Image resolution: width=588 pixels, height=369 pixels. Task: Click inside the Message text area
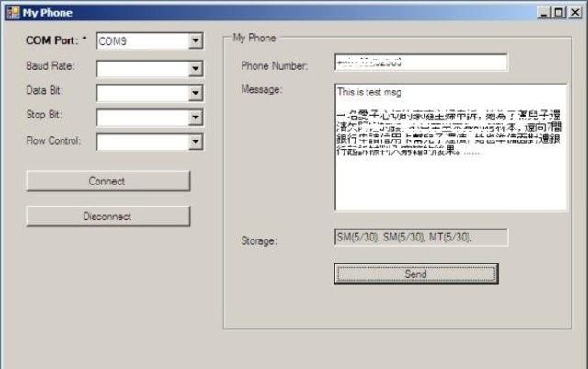pyautogui.click(x=451, y=147)
